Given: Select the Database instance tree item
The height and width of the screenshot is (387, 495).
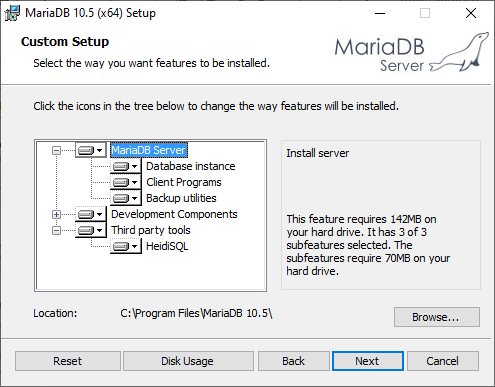Looking at the screenshot, I should click(x=191, y=166).
